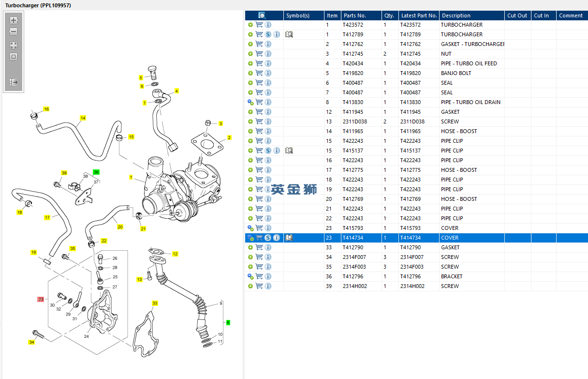This screenshot has width=588, height=379.
Task: Select the GASKET - TURBOCHARGER description cell
Action: (x=472, y=44)
